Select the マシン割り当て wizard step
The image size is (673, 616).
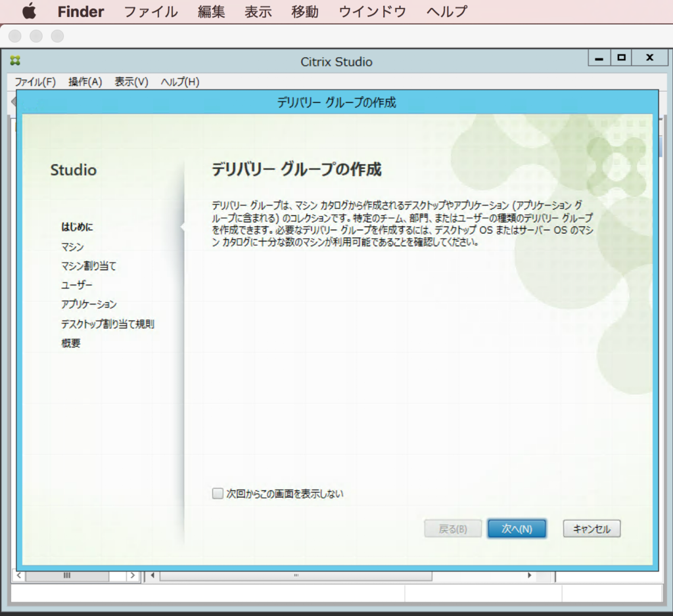tap(89, 266)
